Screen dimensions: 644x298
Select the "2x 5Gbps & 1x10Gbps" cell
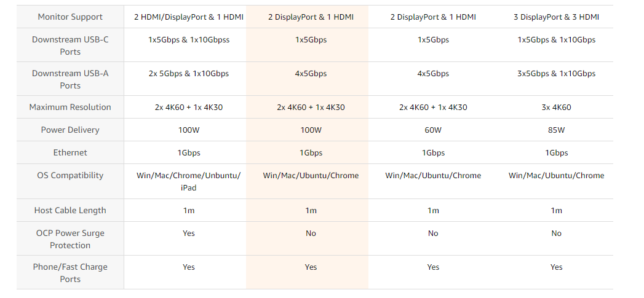tap(189, 74)
